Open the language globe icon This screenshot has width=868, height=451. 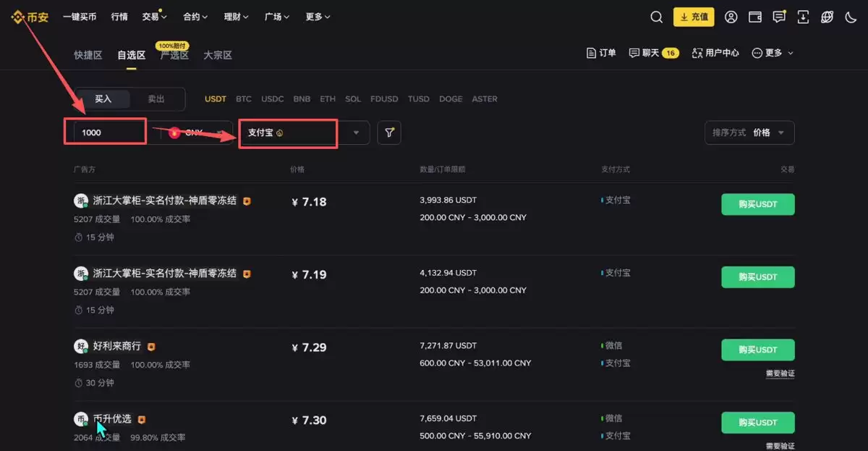[827, 17]
